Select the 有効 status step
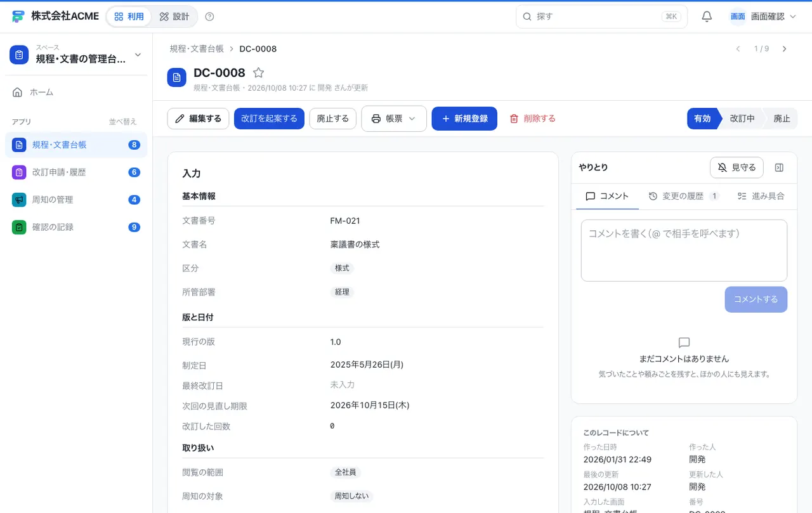The width and height of the screenshot is (812, 513). [x=702, y=119]
